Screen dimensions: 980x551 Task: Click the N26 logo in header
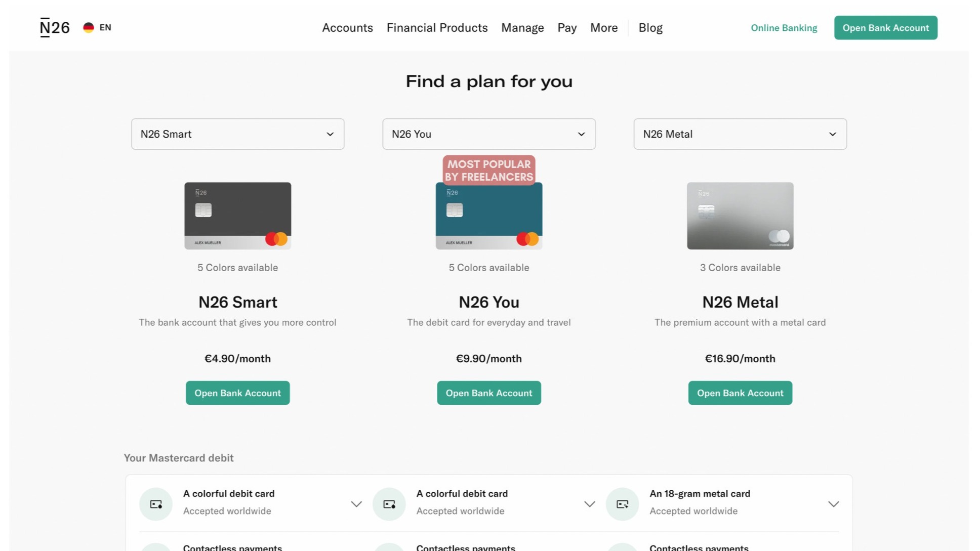pyautogui.click(x=55, y=27)
